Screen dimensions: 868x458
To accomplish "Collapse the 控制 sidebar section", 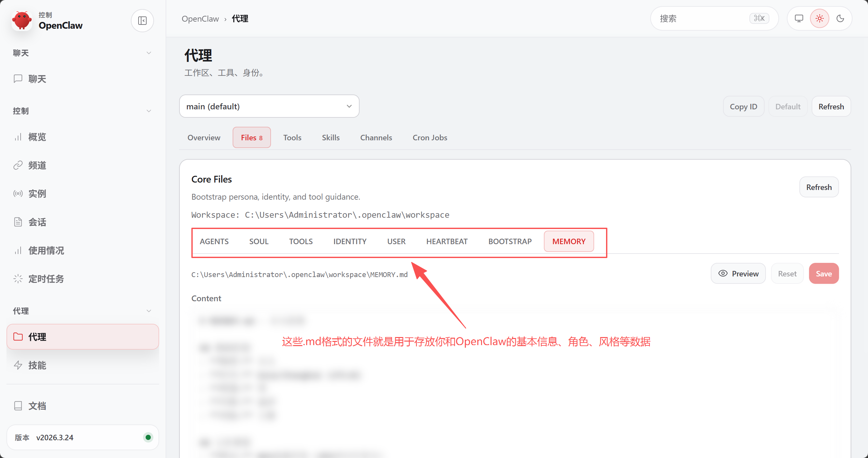I will tap(149, 111).
